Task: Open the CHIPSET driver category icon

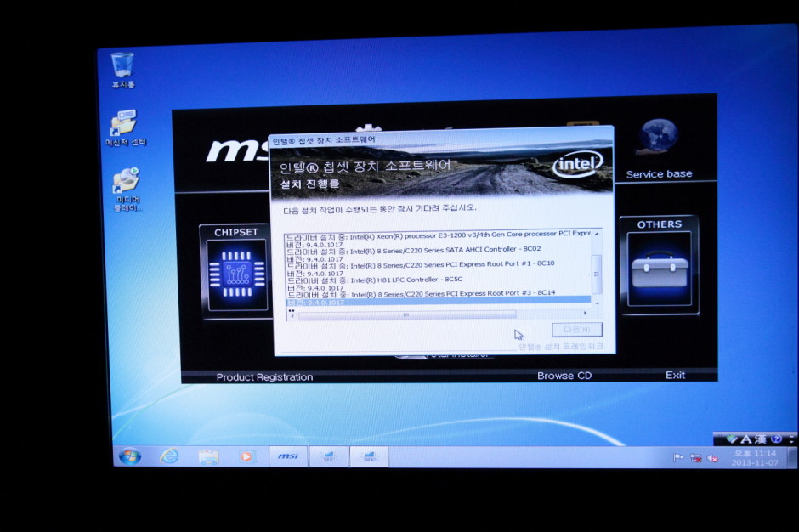Action: (x=236, y=274)
